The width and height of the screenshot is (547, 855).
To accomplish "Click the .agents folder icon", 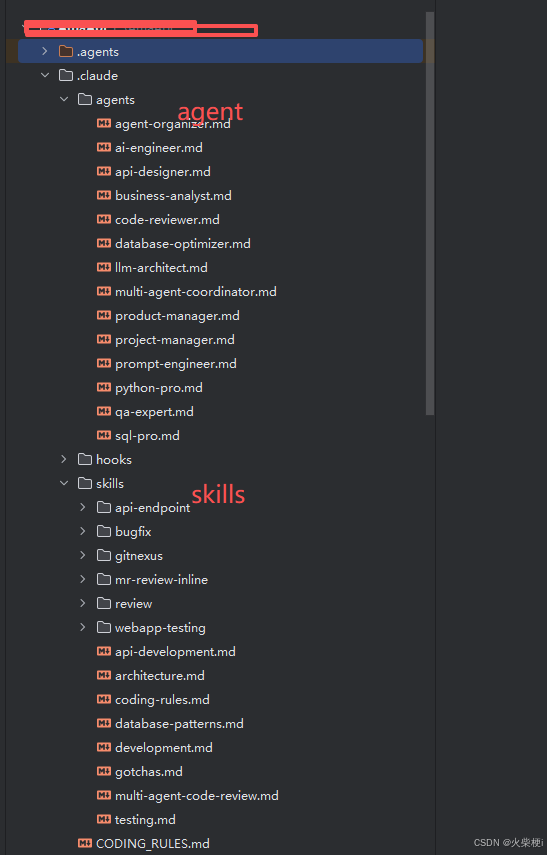I will 66,51.
